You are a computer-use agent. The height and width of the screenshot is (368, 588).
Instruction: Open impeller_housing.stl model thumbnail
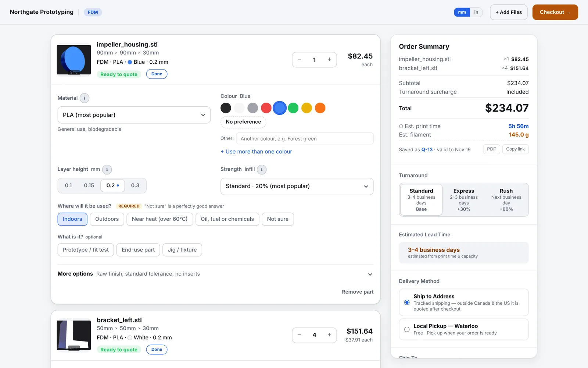(x=74, y=60)
